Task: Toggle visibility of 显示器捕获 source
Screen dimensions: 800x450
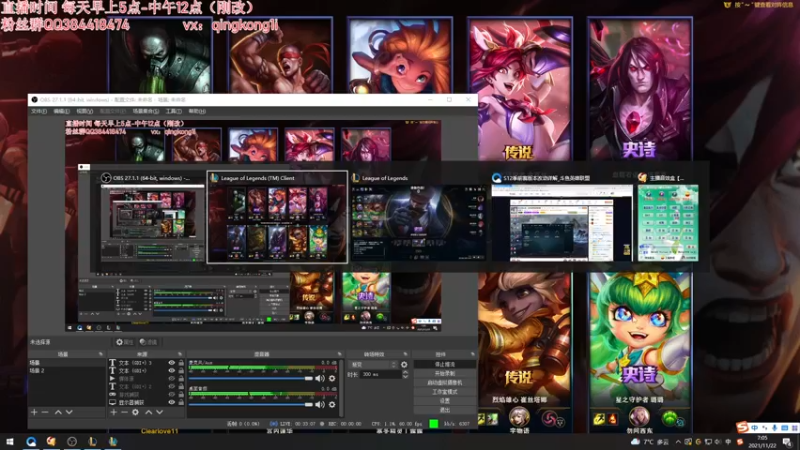Action: (x=171, y=403)
